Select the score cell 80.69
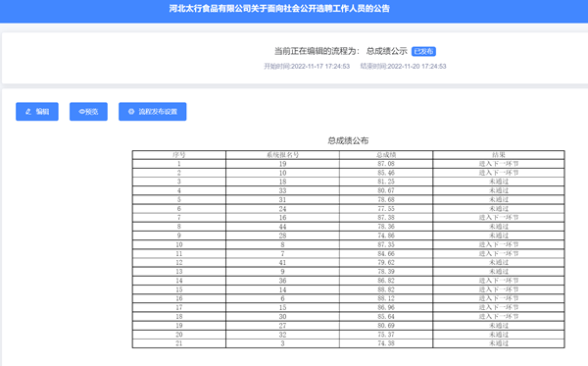Viewport: 588px width, 366px height. point(386,326)
